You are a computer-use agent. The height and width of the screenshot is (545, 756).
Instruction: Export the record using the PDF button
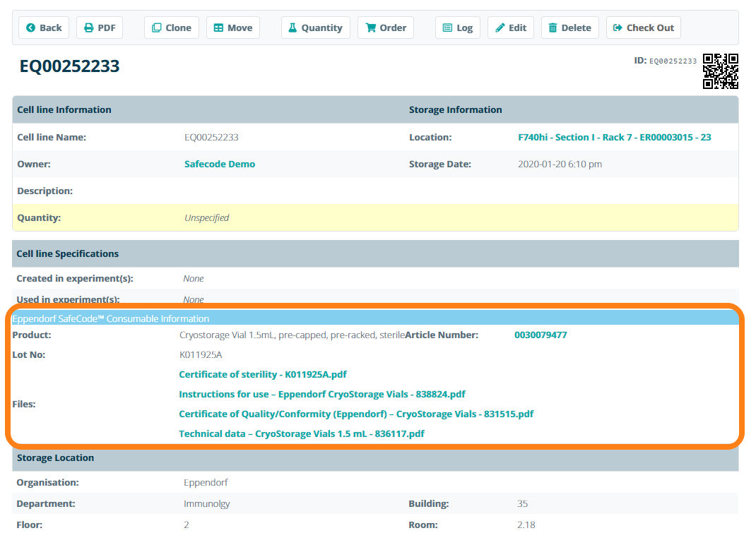(100, 28)
